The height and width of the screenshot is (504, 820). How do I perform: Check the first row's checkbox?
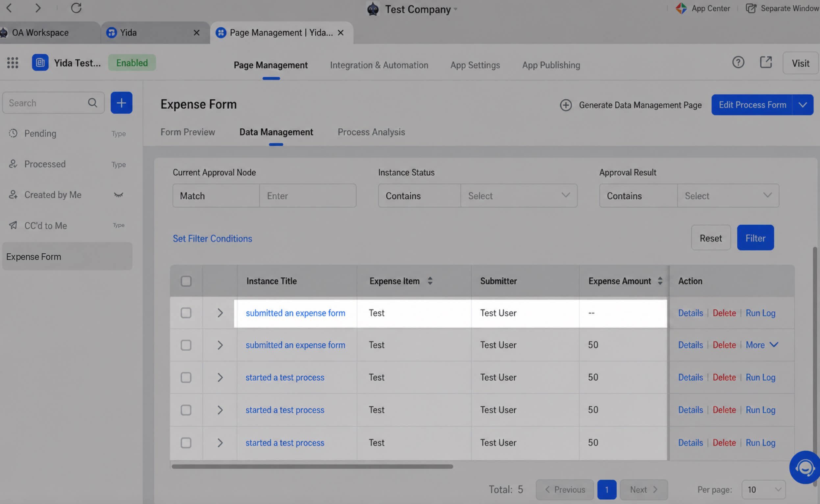pos(186,313)
